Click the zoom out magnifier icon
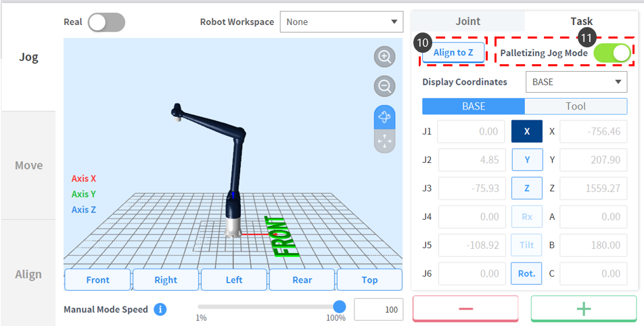 click(x=385, y=86)
